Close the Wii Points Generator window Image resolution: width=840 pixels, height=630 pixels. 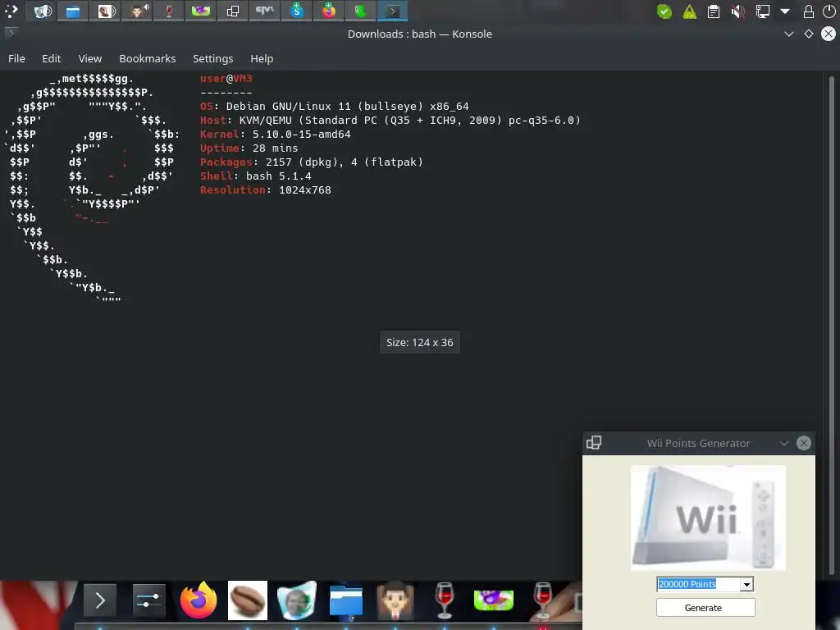[804, 443]
